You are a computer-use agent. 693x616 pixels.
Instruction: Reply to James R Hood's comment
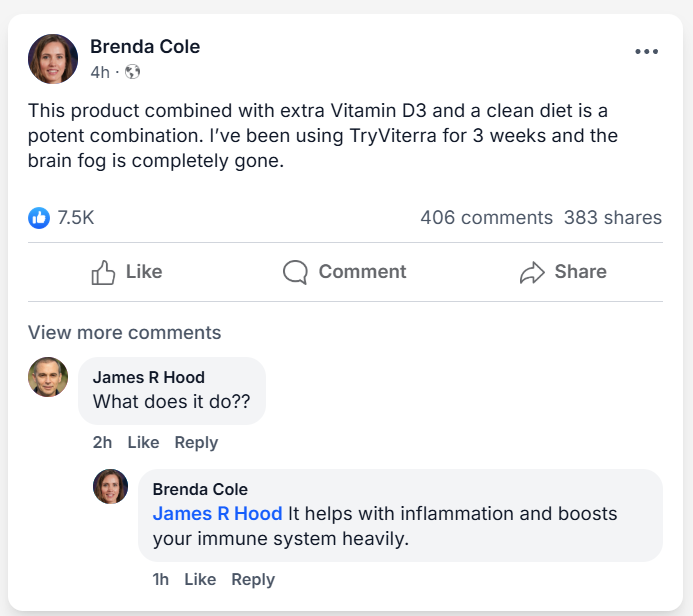pos(196,443)
